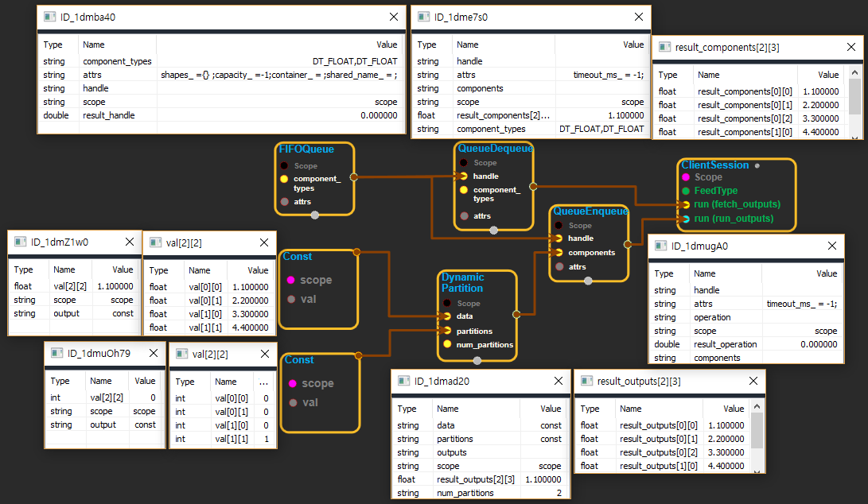The width and height of the screenshot is (868, 504).
Task: Click the window icon in the ID_1dmba40 title bar
Action: point(49,17)
